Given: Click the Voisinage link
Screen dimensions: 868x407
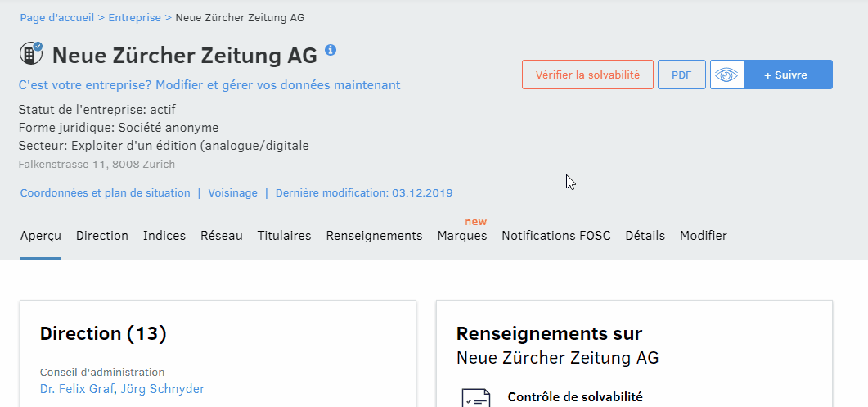Looking at the screenshot, I should tap(232, 193).
